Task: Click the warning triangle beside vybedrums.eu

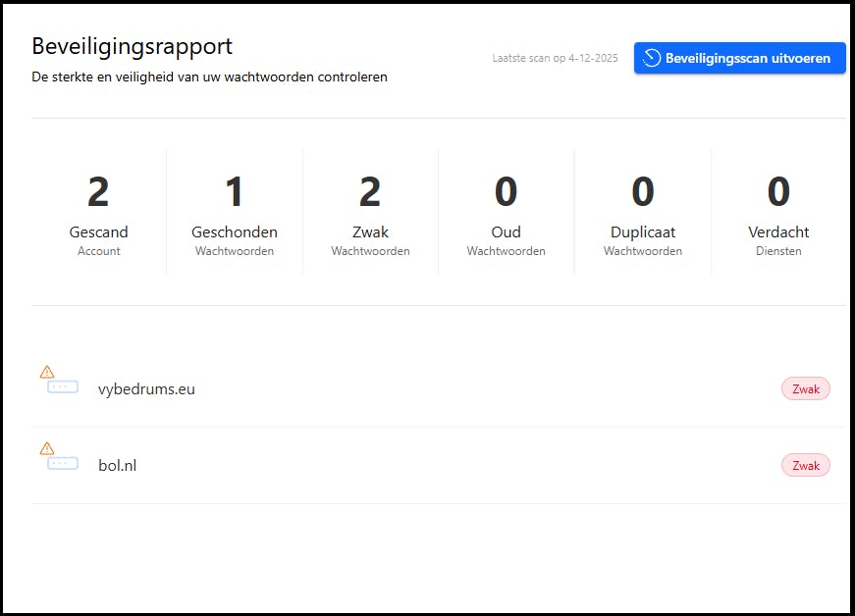Action: [x=47, y=372]
